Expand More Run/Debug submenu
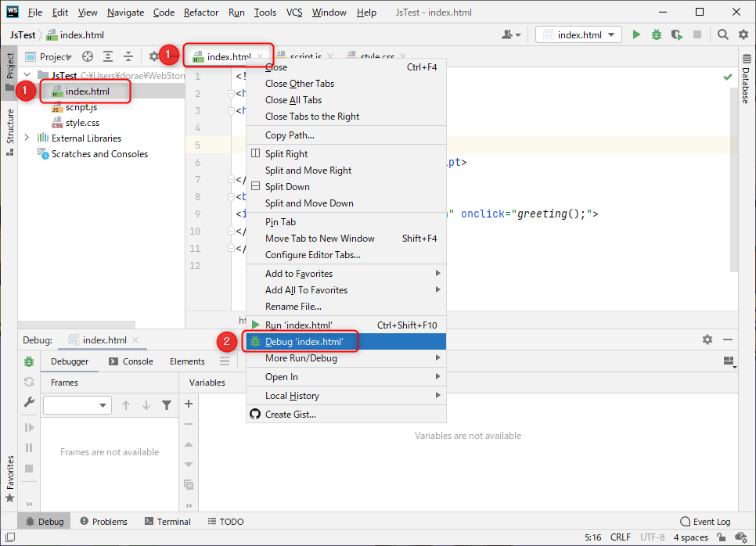 click(346, 358)
